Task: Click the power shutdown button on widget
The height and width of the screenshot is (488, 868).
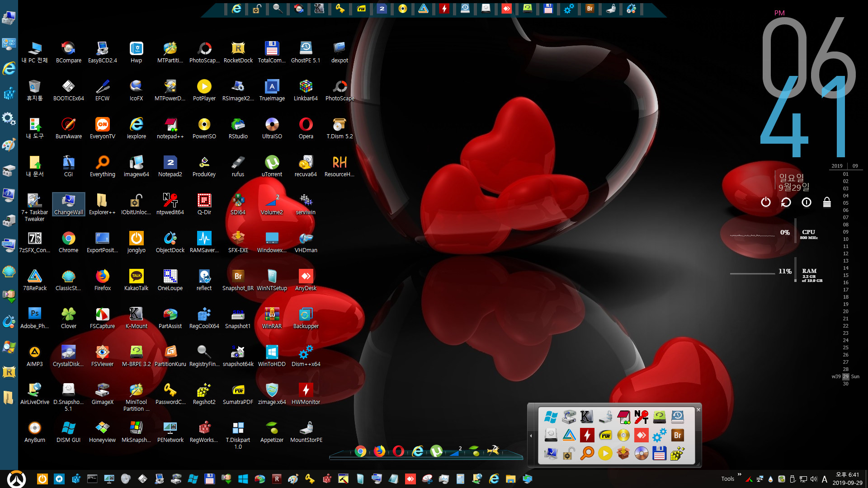Action: tap(765, 202)
